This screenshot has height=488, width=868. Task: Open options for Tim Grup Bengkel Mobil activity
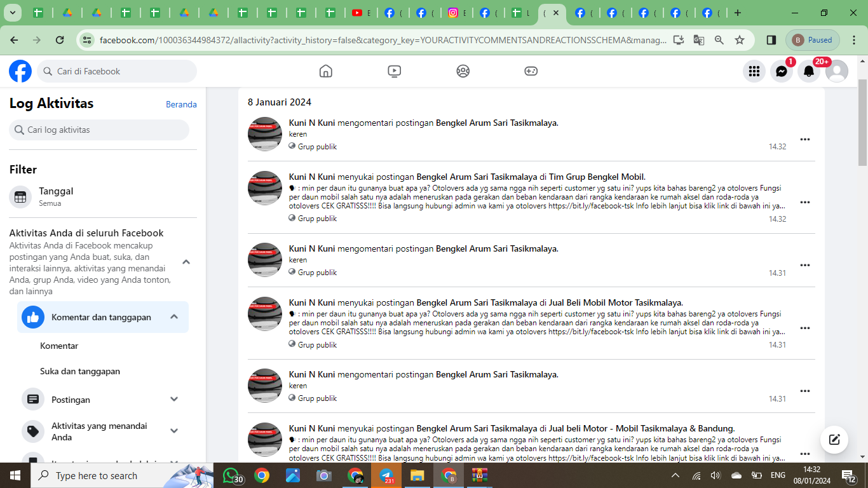805,202
